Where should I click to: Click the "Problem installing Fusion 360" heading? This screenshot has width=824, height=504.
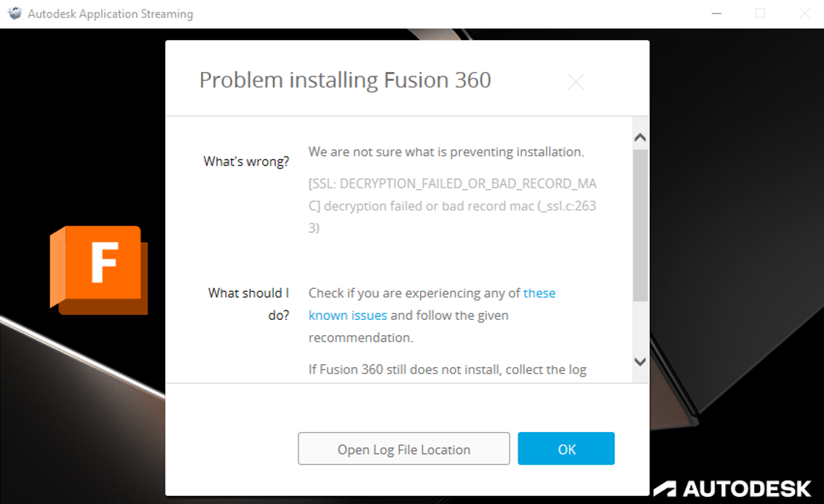coord(345,80)
